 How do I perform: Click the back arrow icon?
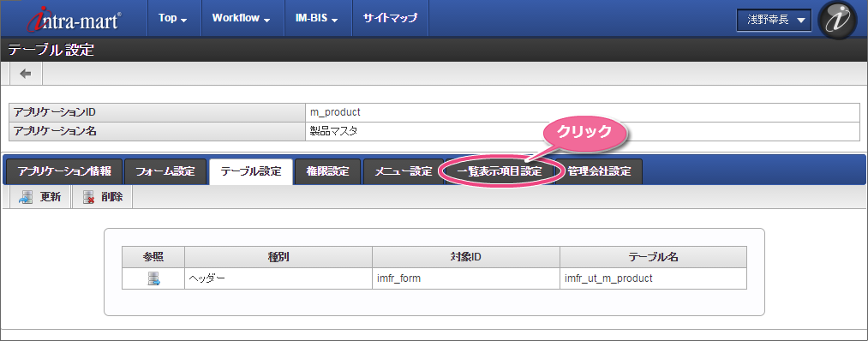26,74
